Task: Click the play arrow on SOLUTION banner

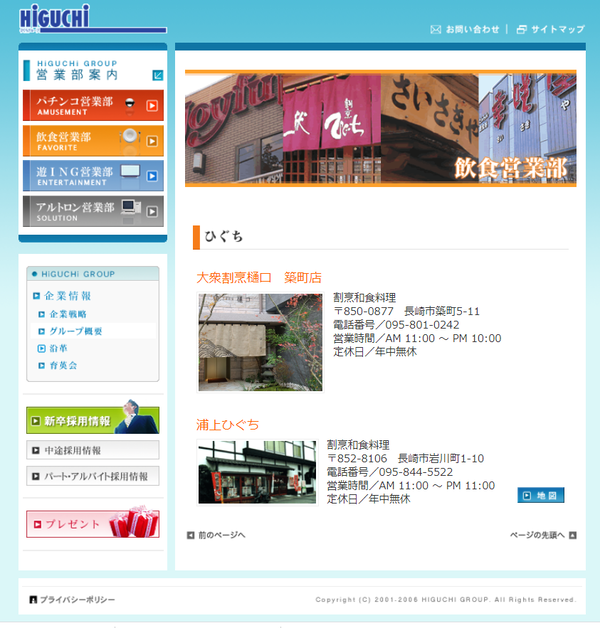Action: [152, 211]
